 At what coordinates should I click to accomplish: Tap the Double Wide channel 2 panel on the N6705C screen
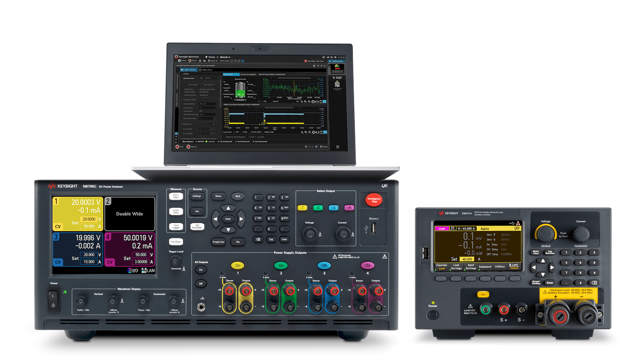[130, 214]
